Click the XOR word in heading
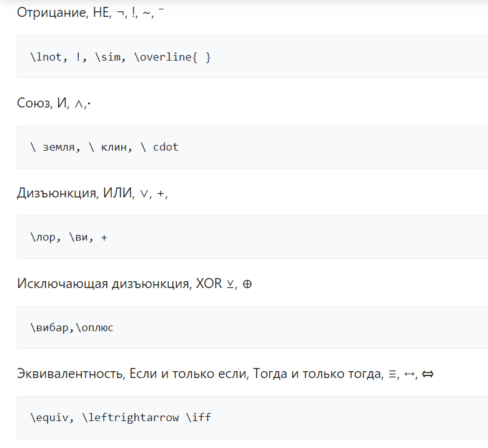This screenshot has width=488, height=448. click(x=209, y=284)
